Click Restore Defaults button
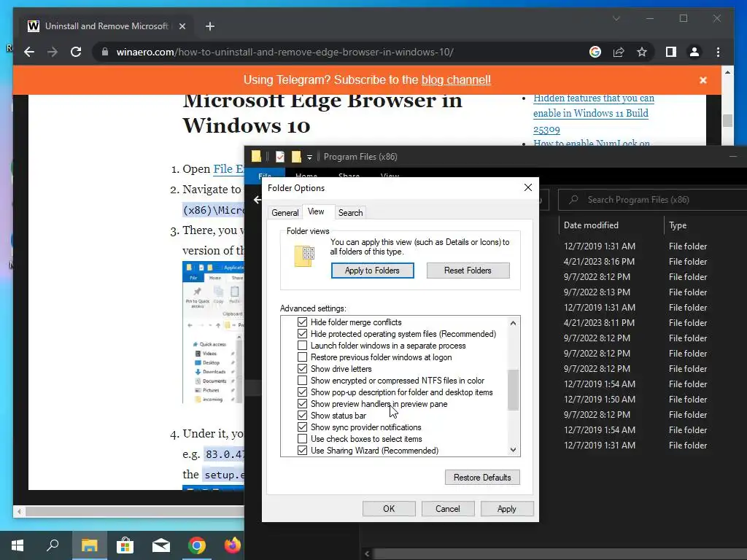The width and height of the screenshot is (747, 560). 482,478
